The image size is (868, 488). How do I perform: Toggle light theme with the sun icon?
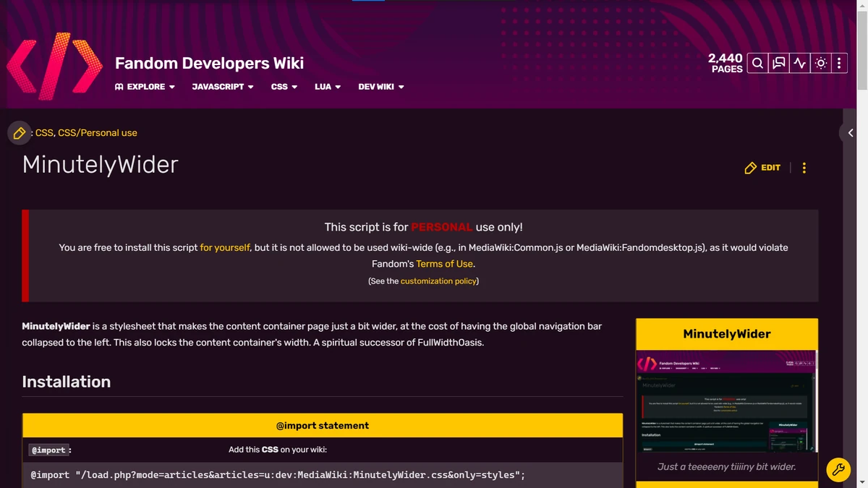click(820, 63)
